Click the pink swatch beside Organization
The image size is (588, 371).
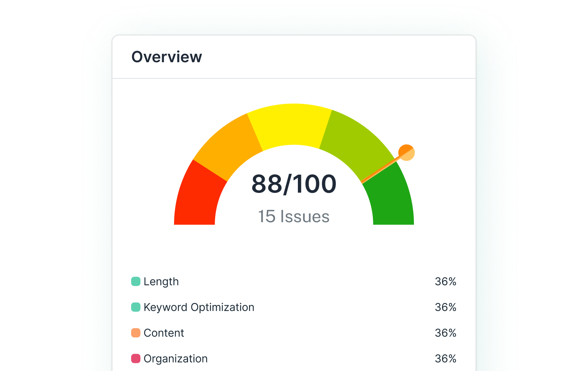tap(136, 359)
